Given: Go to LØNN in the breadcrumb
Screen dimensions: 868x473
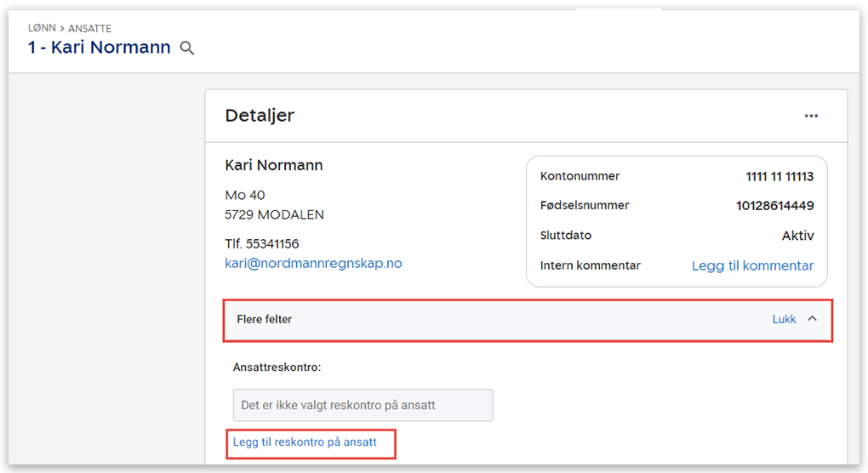Looking at the screenshot, I should pyautogui.click(x=42, y=29).
